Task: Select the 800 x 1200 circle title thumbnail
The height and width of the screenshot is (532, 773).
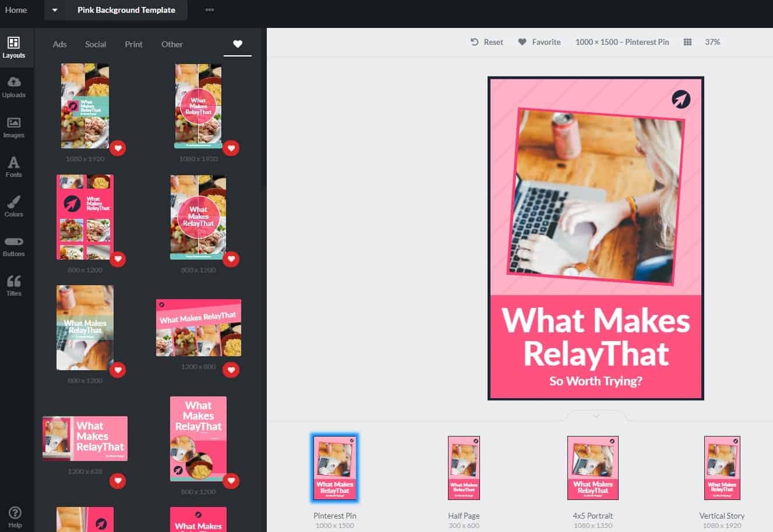Action: point(199,217)
